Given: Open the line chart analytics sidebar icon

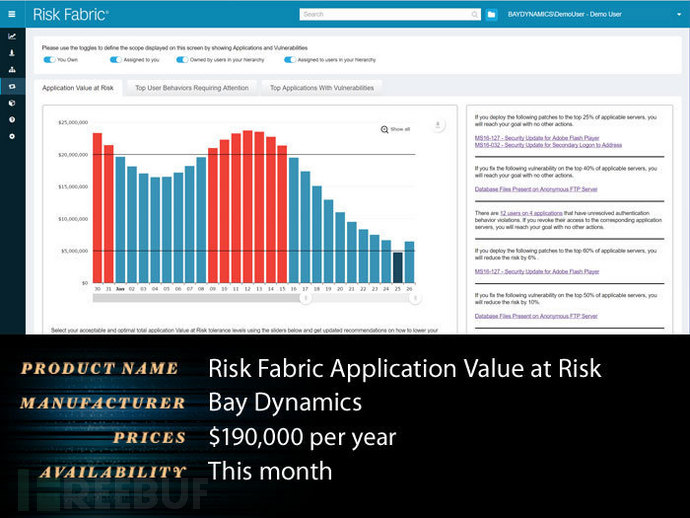Looking at the screenshot, I should tap(12, 37).
